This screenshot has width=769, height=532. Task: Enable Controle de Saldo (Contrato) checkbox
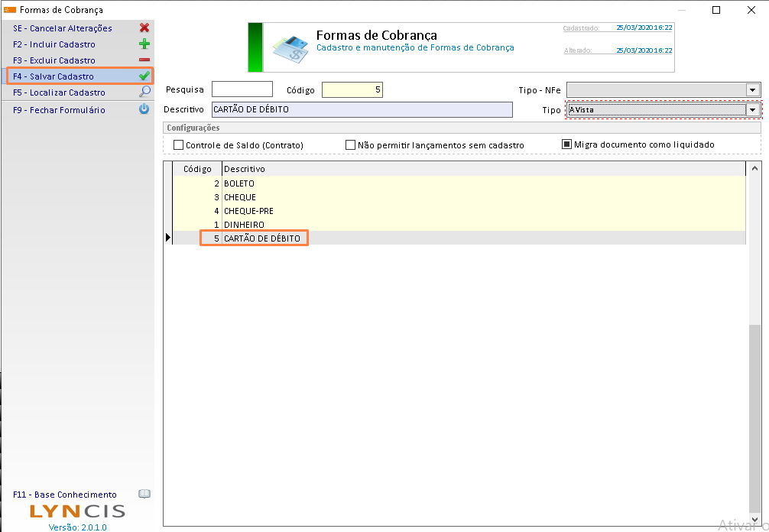[x=179, y=144]
